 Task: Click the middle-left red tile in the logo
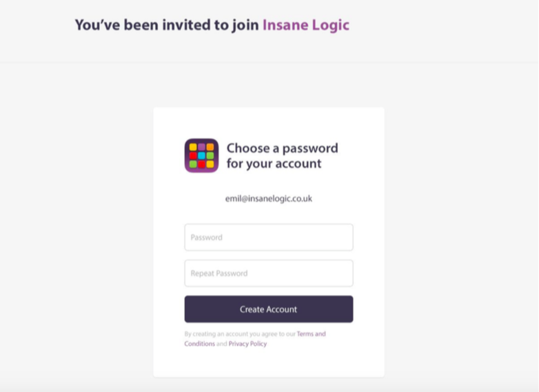(193, 156)
